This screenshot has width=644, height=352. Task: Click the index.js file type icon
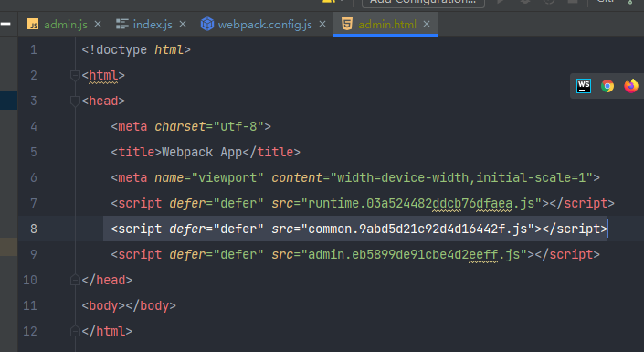tap(122, 25)
